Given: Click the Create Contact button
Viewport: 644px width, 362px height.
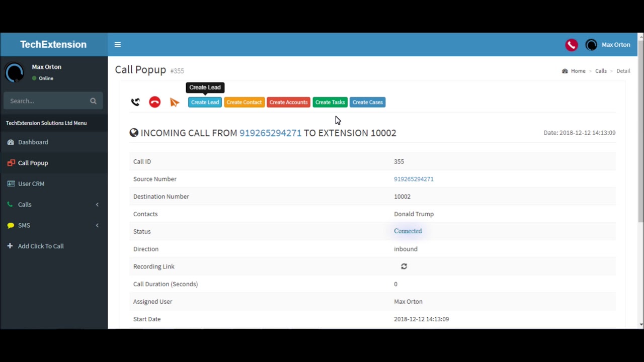Looking at the screenshot, I should [x=244, y=102].
